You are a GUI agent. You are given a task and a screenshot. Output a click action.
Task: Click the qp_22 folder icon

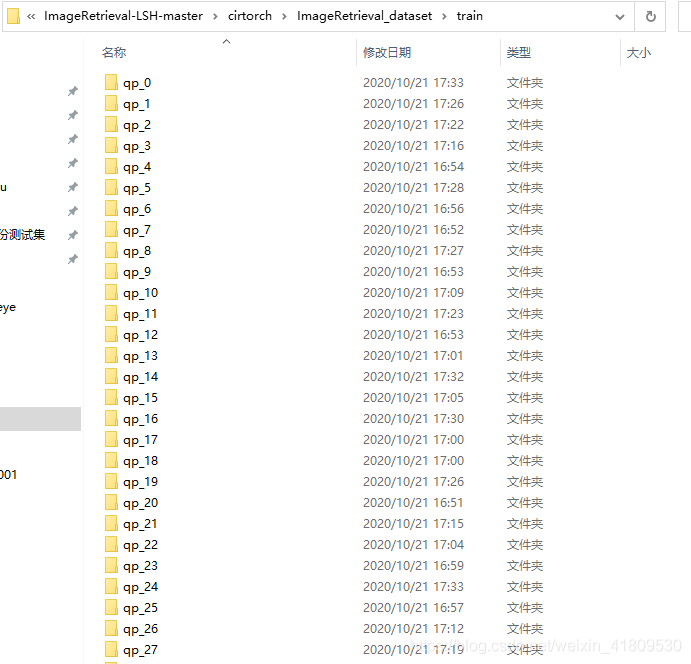pos(111,545)
